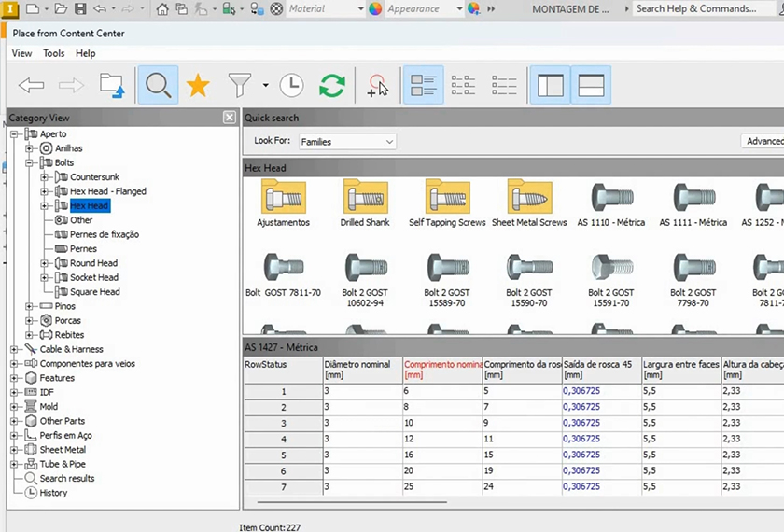
Task: Click the Back arrow in toolbar
Action: tap(32, 86)
